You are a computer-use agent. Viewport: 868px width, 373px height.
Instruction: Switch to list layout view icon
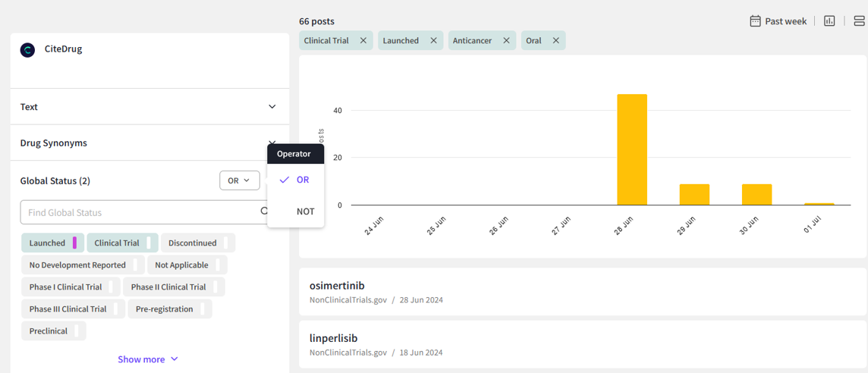pos(859,21)
